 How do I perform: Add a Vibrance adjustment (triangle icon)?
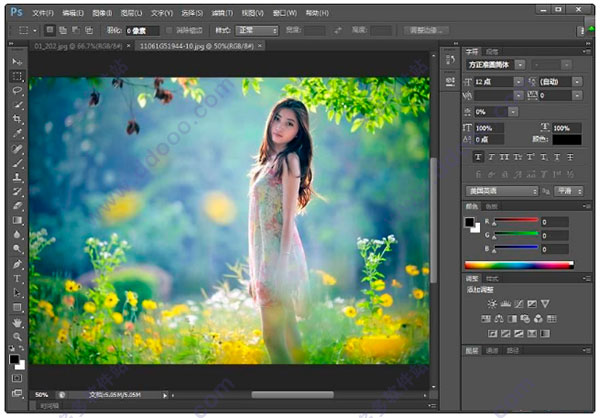pyautogui.click(x=545, y=304)
